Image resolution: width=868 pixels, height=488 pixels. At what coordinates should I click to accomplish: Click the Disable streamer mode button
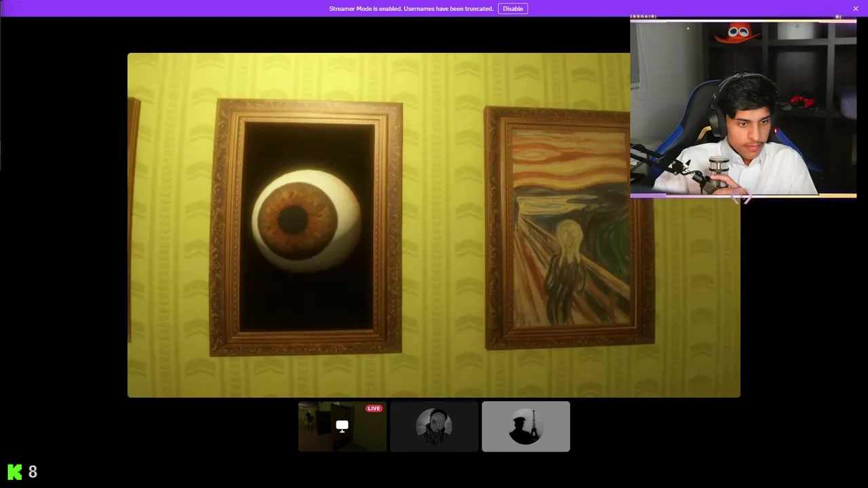tap(513, 9)
